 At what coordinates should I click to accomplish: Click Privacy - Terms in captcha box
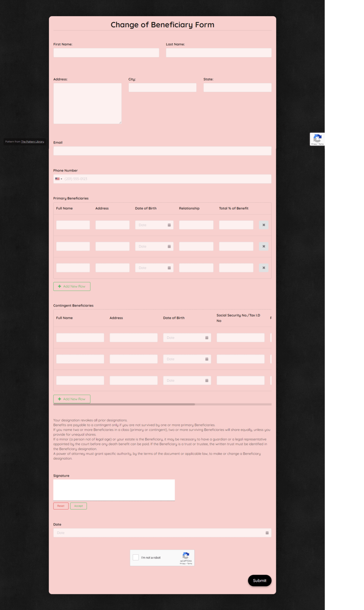(186, 564)
